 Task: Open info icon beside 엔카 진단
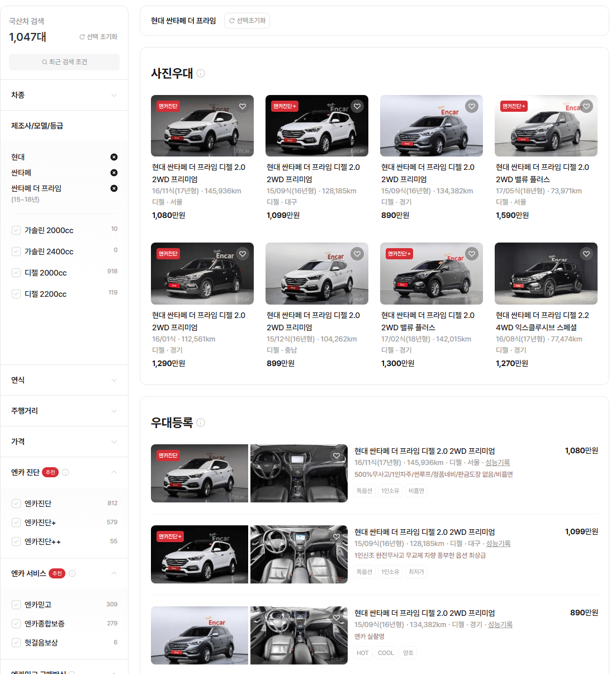pos(65,472)
